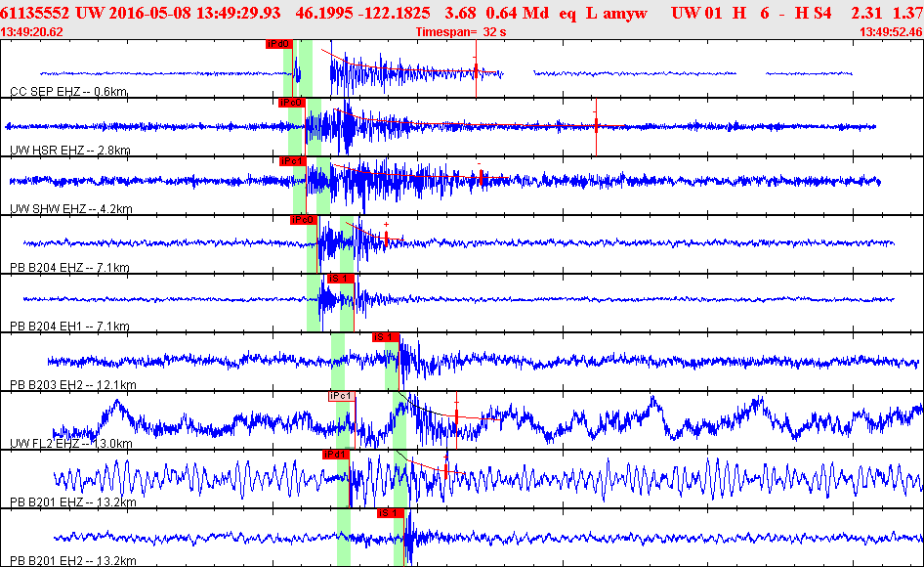
Task: Select the iPd1 pick on B201 EHZ trace
Action: click(335, 455)
